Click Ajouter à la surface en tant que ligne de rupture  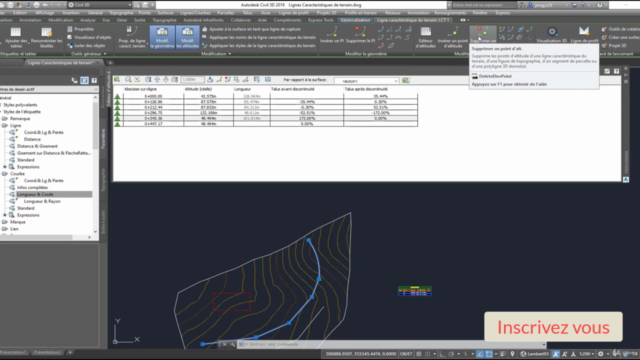tap(251, 29)
